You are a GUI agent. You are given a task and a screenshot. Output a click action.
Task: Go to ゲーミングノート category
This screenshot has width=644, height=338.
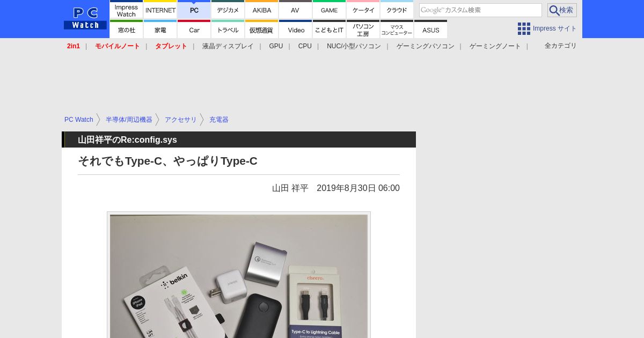point(495,46)
